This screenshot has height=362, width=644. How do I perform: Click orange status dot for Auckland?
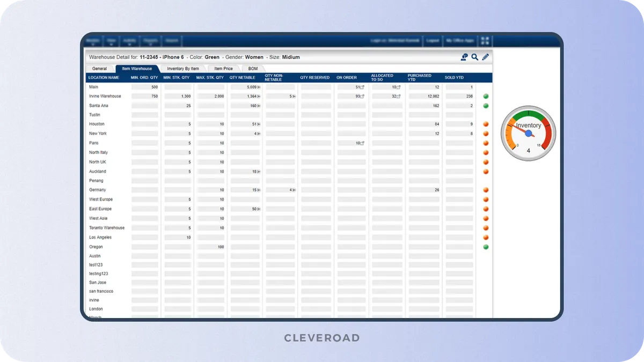(x=486, y=172)
